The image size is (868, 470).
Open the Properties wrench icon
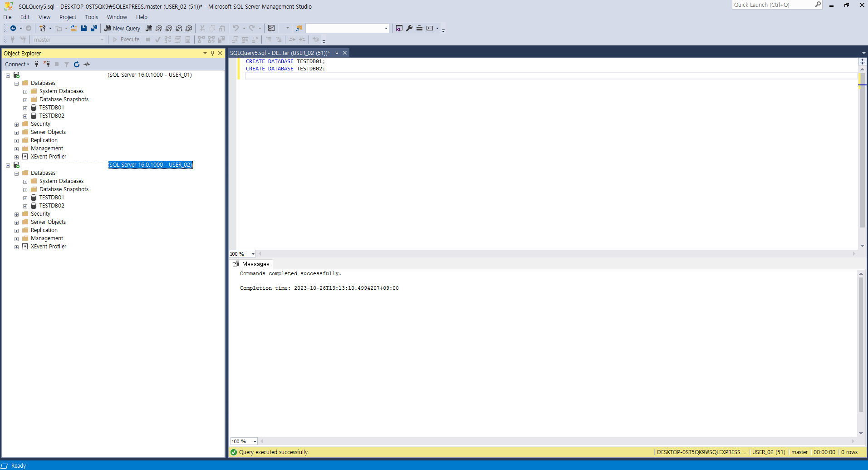[x=409, y=28]
